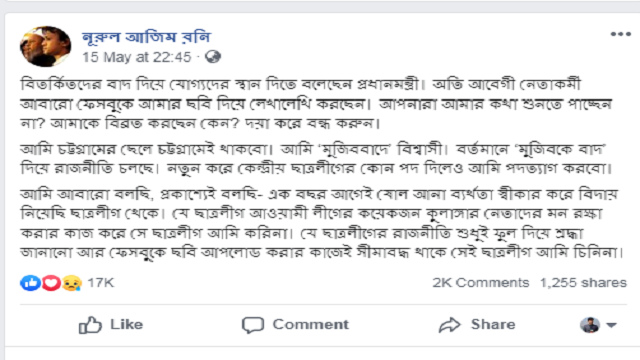640x360 pixels.
Task: Click the thumbs-up icon beside Like
Action: tap(90, 325)
